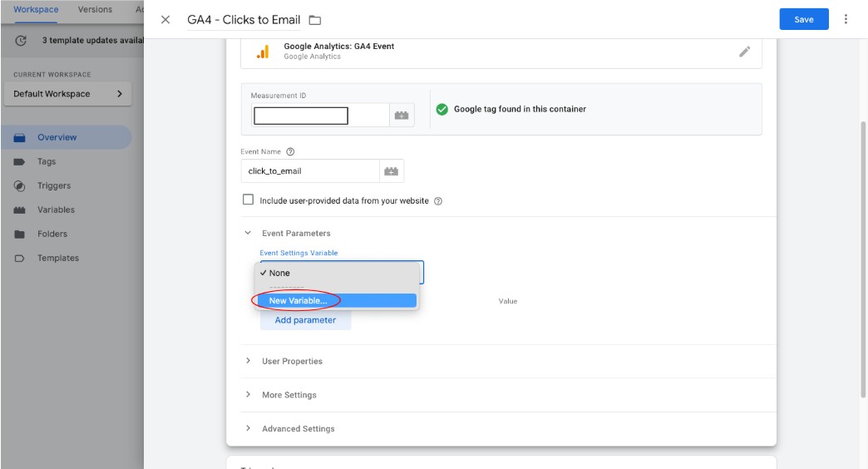This screenshot has width=868, height=469.
Task: Click the Google Analytics GA4 Event logo icon
Action: point(262,52)
